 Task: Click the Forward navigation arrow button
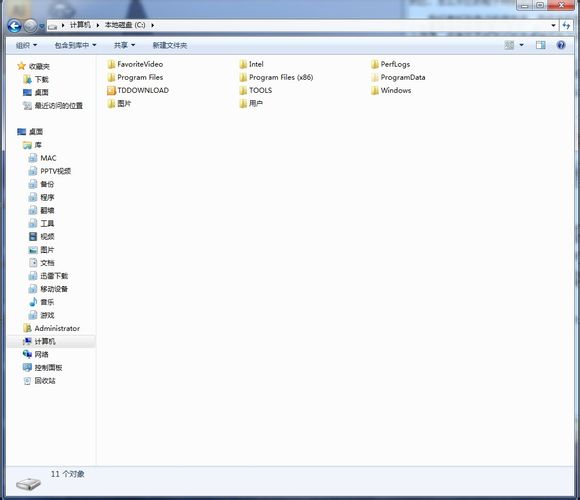pyautogui.click(x=31, y=26)
